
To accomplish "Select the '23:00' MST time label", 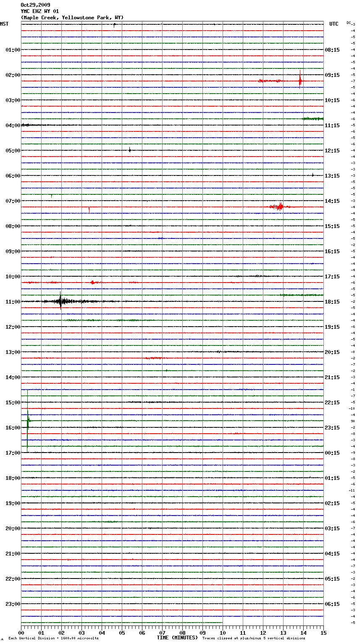I will pos(13,604).
